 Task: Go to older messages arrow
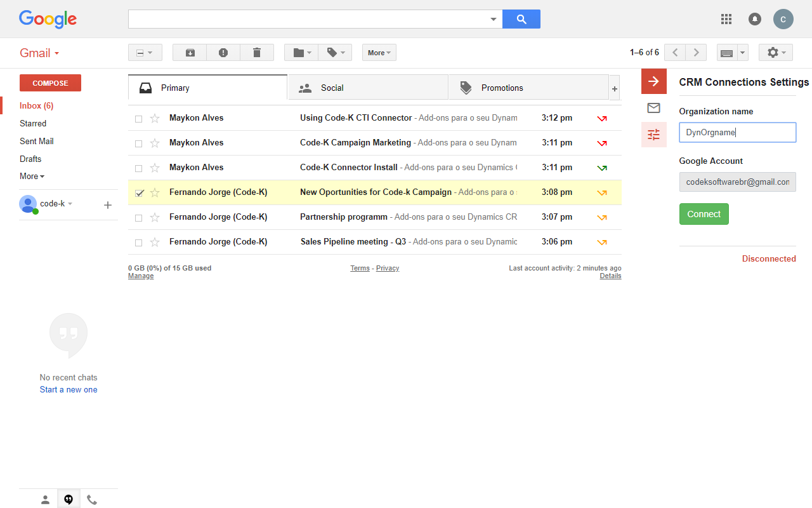(697, 53)
